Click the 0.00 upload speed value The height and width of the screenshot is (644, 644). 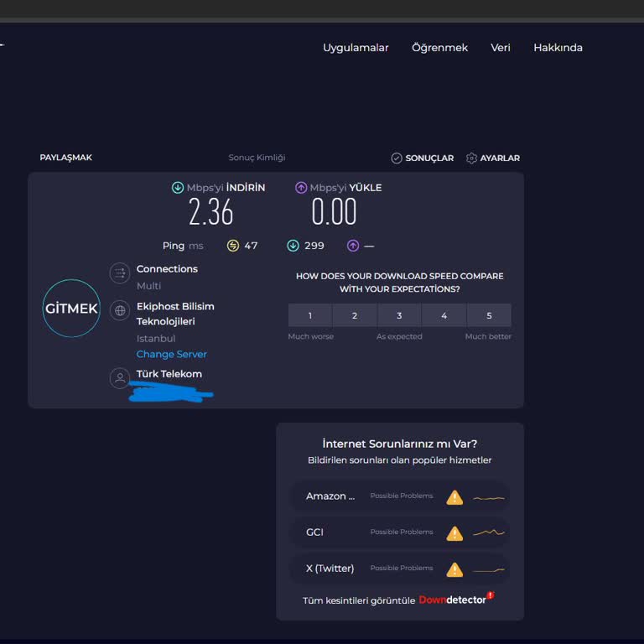(334, 212)
